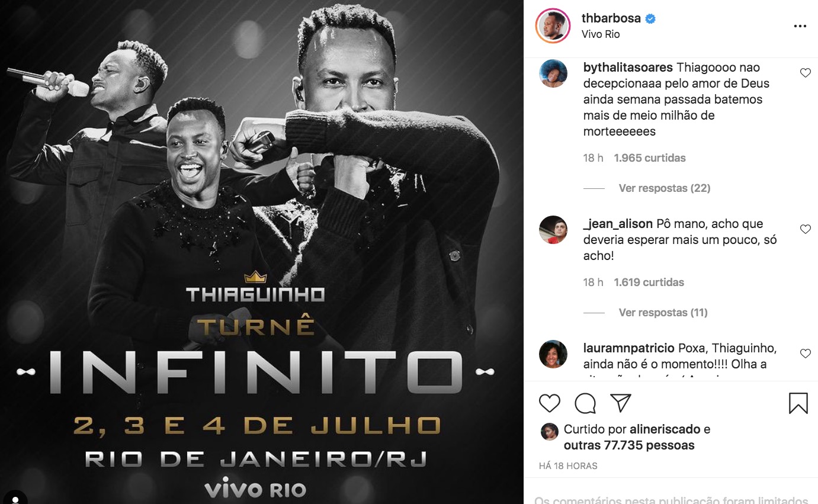Open the comment speech bubble icon

(585, 403)
